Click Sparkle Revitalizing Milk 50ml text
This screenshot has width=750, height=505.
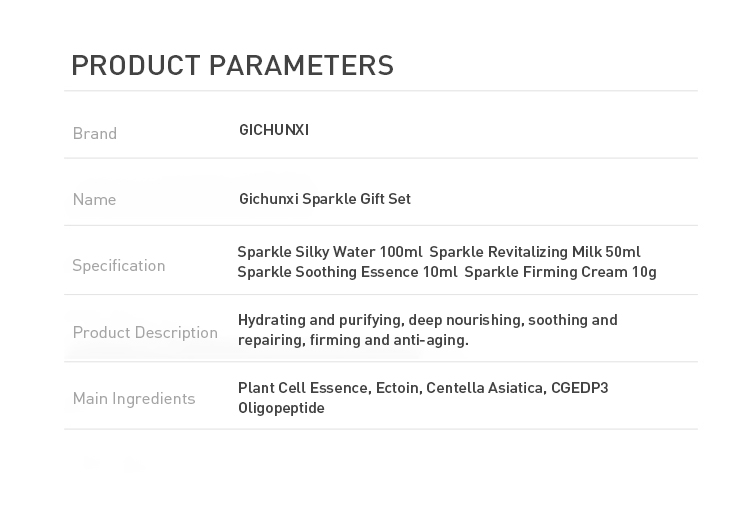pos(535,252)
